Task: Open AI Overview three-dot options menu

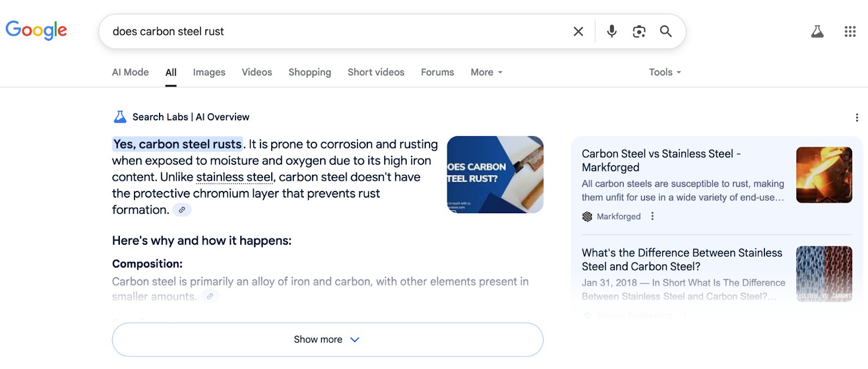Action: 857,118
